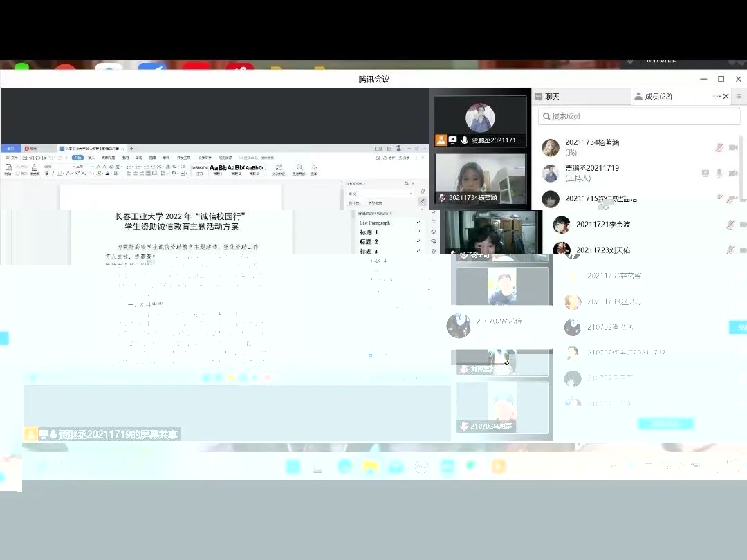Apply the 标题1 style from gallery
The height and width of the screenshot is (560, 747).
[x=218, y=169]
